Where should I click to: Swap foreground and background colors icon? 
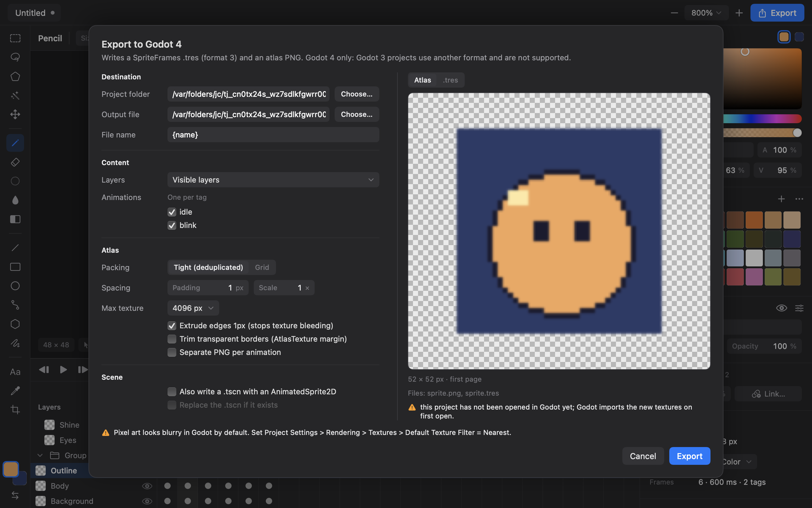(x=15, y=495)
